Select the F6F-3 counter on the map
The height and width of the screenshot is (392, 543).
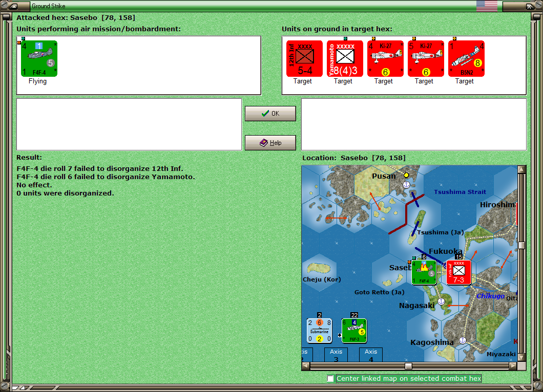(x=354, y=331)
